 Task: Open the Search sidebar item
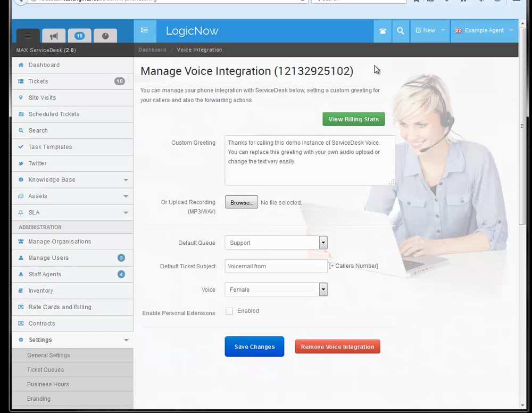(72, 130)
